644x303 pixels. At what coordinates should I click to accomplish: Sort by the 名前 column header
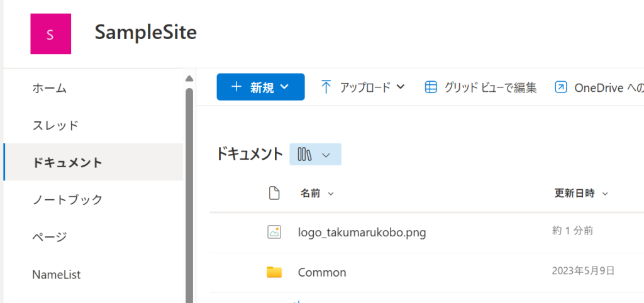click(311, 194)
